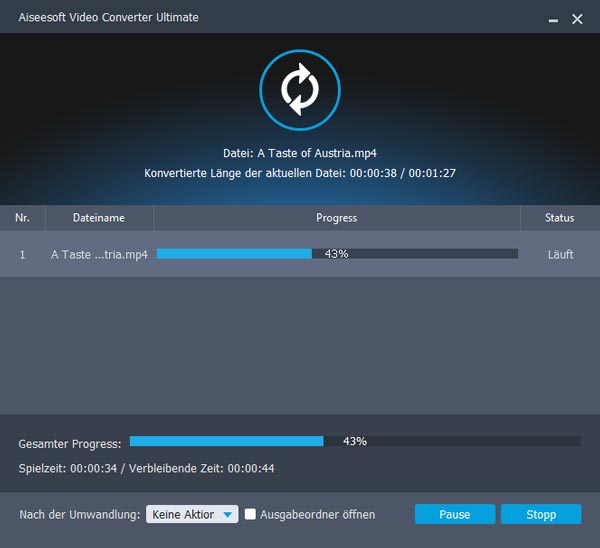Click the file row's progress bar
Viewport: 600px width, 548px height.
point(337,254)
